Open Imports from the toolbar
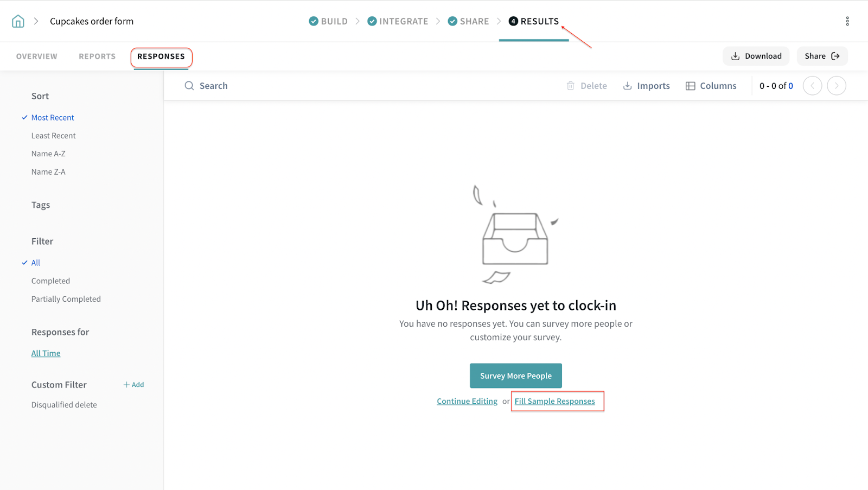This screenshot has height=490, width=868. tap(646, 86)
